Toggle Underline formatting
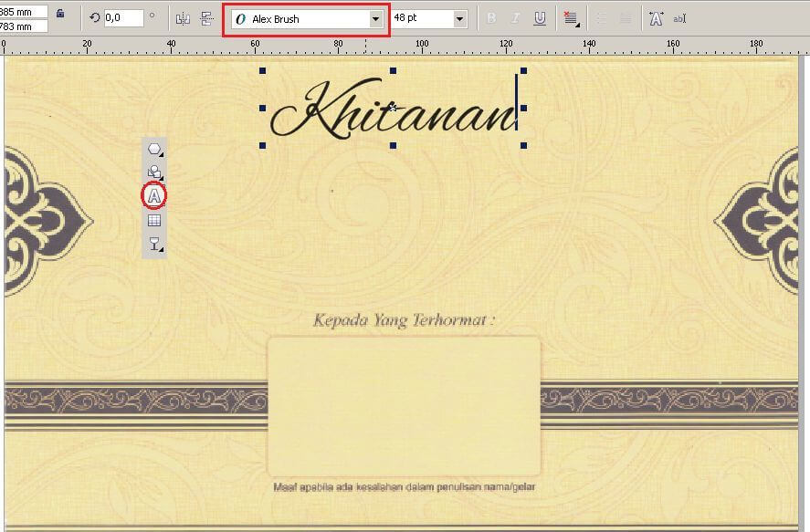Viewport: 810px width, 532px height. tap(540, 18)
